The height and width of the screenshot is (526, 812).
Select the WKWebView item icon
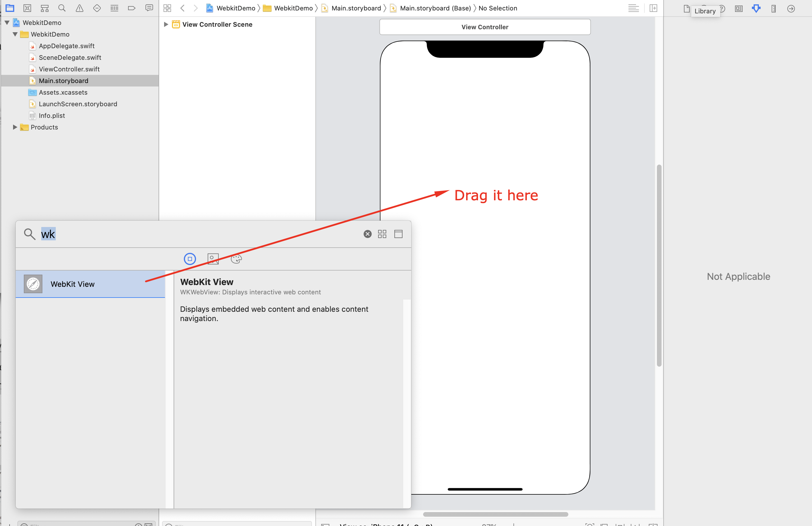33,284
